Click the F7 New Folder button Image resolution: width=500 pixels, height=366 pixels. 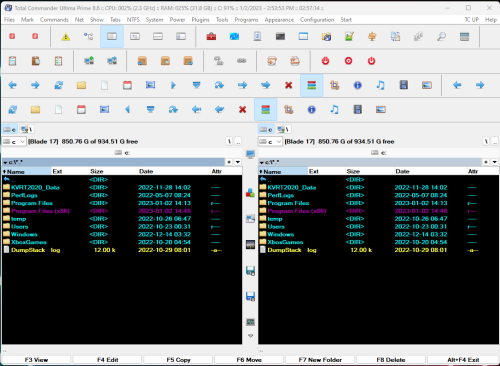click(320, 360)
